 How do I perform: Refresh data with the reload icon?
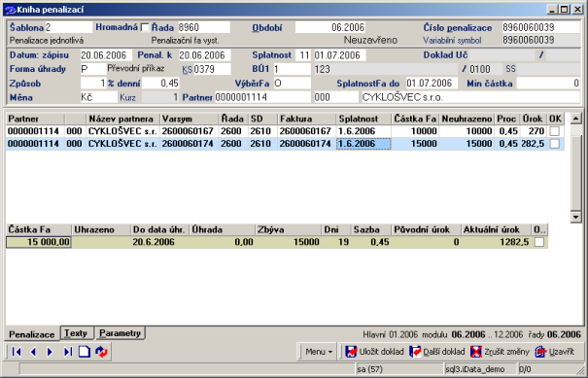[x=101, y=352]
